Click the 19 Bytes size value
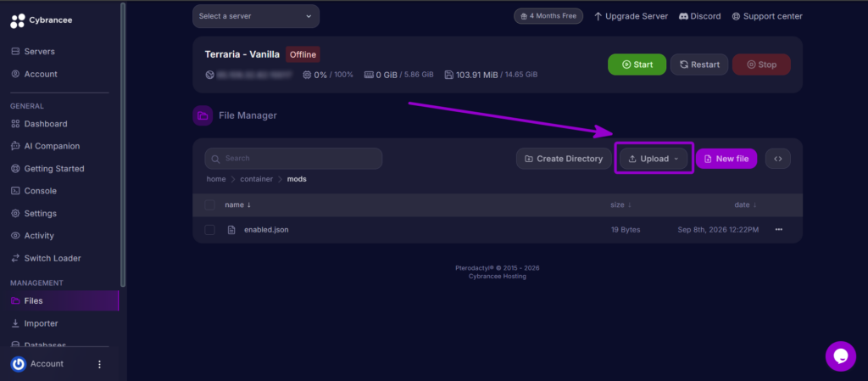 coord(626,230)
